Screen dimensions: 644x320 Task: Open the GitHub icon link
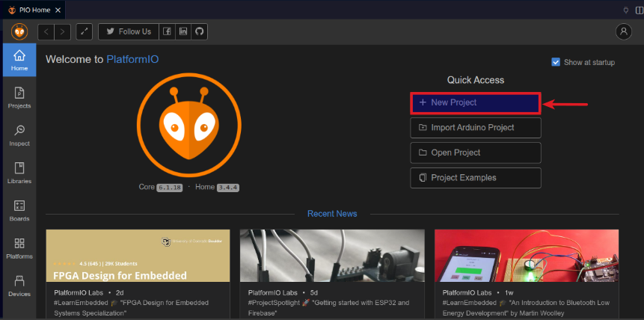pyautogui.click(x=199, y=31)
